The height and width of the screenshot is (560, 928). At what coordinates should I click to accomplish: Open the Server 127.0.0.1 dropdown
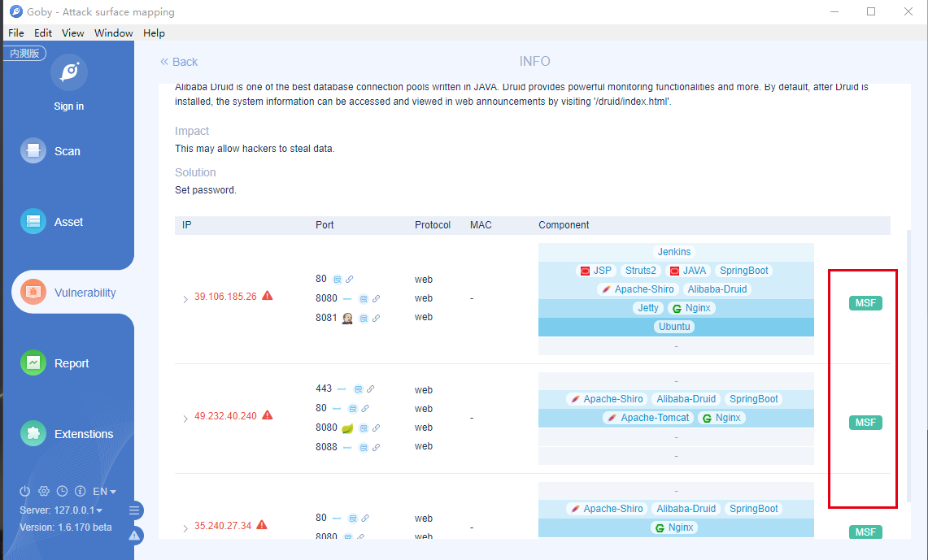coord(61,510)
